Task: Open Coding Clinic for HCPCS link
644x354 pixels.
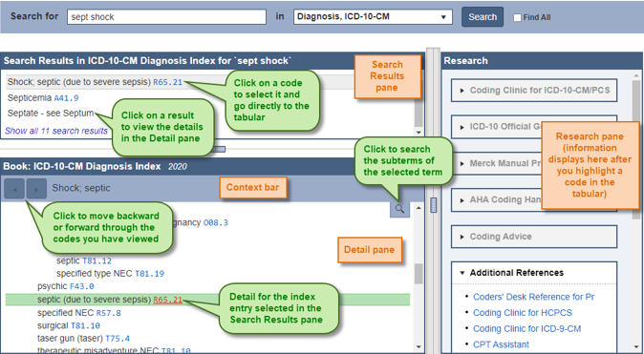Action: point(523,313)
